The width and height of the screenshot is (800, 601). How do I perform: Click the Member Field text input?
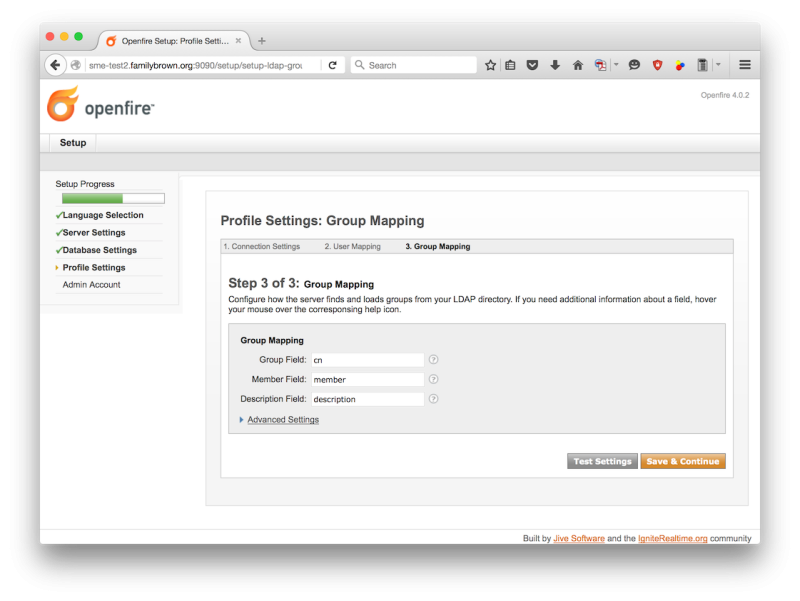(367, 380)
